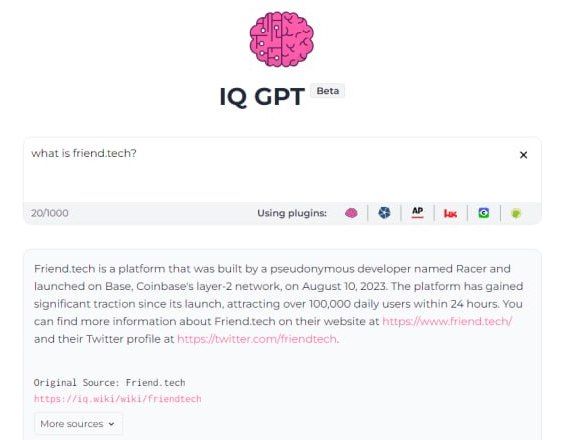
Task: Click the 'Original Source: Friend.tech' text
Action: tap(109, 383)
